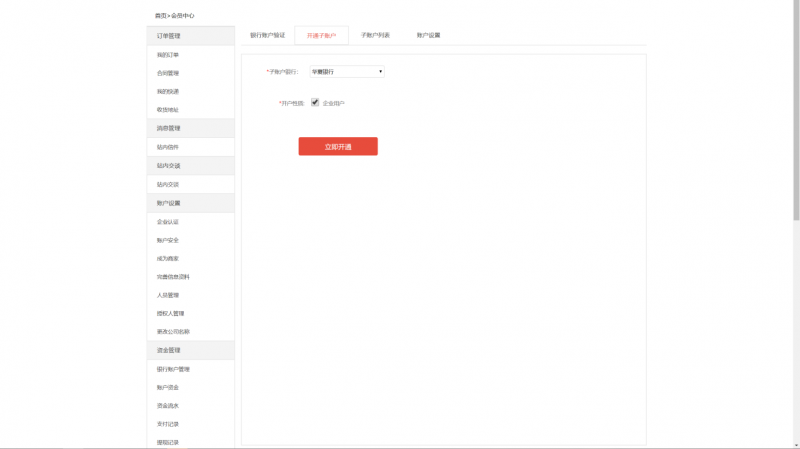This screenshot has height=449, width=800.
Task: Open 成为商家 in the sidebar
Action: pyautogui.click(x=168, y=259)
